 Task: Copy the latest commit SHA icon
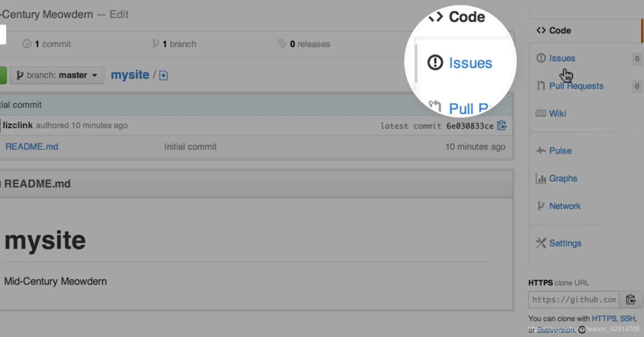coord(502,125)
